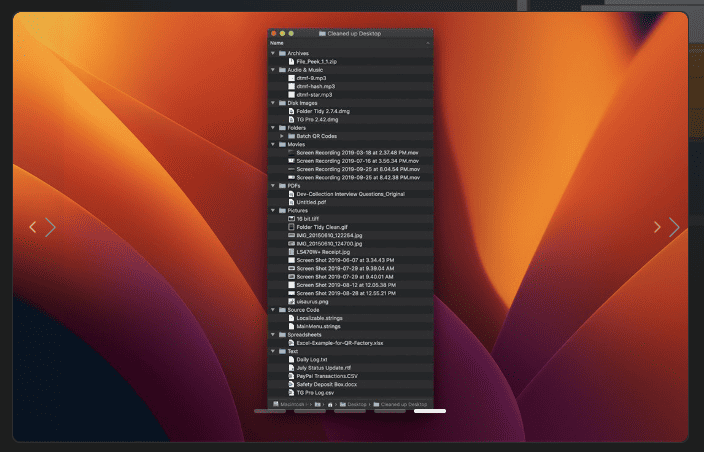
Task: Click the Excel-Example-for-QR-Factory.xlsx file icon
Action: 291,343
